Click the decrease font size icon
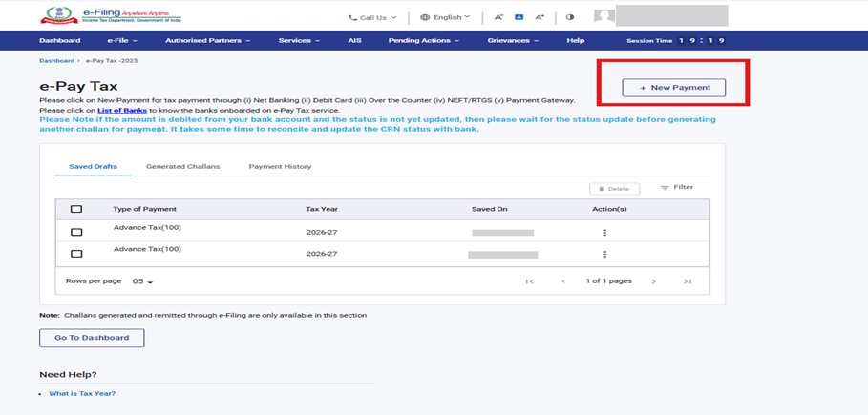Image resolution: width=868 pixels, height=415 pixels. (498, 17)
